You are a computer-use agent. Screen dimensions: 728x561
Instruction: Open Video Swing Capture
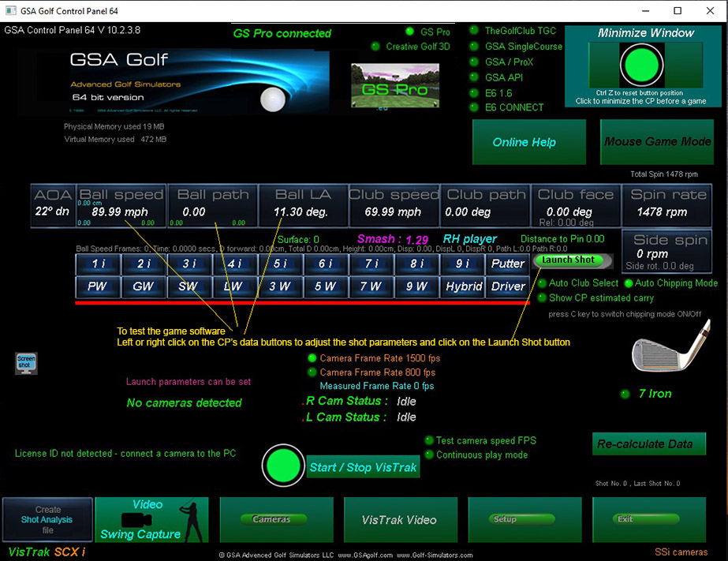pyautogui.click(x=151, y=519)
